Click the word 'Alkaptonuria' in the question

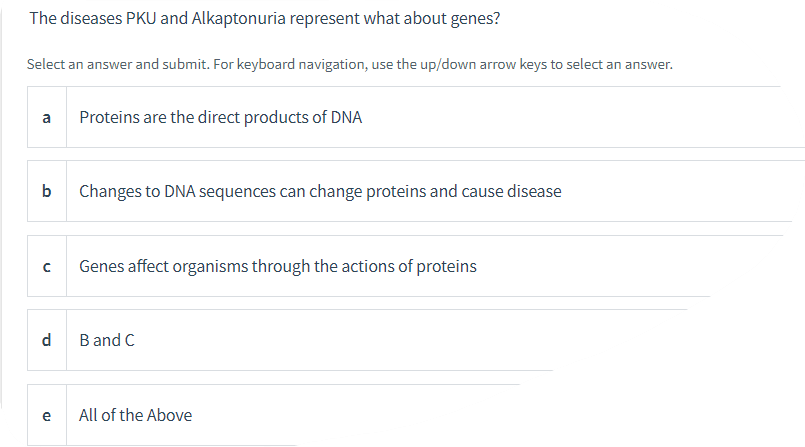[238, 18]
